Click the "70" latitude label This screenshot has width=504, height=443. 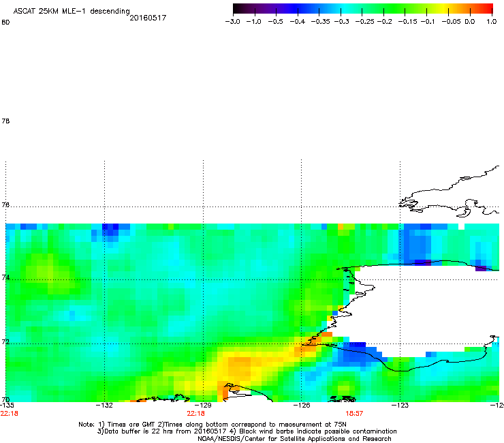click(x=5, y=400)
